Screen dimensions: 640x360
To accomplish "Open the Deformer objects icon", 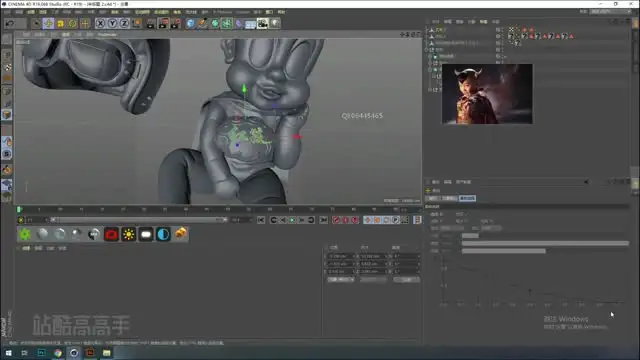I will [x=239, y=24].
